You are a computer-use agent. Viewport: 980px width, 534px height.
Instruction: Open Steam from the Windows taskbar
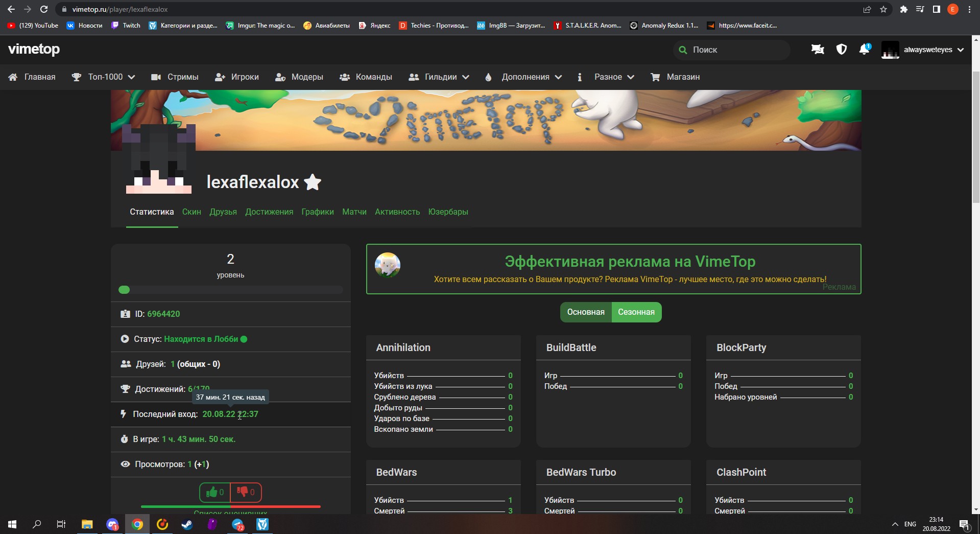point(187,524)
